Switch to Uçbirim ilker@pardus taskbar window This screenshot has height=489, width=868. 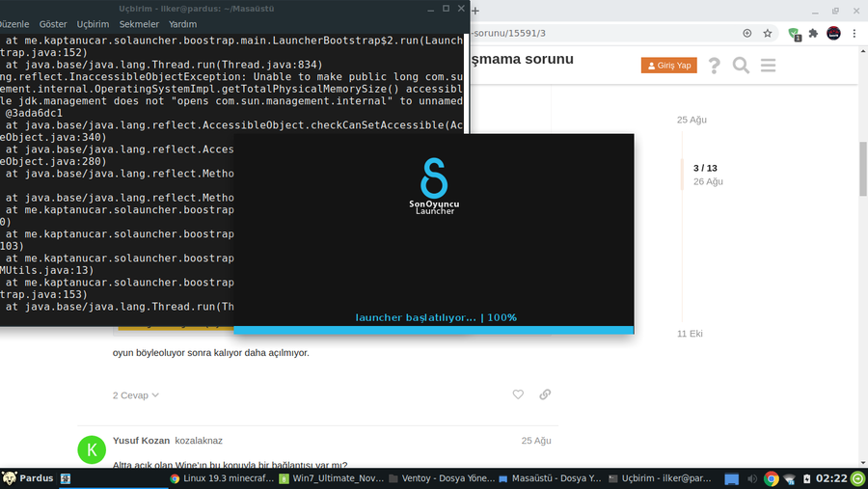click(660, 478)
